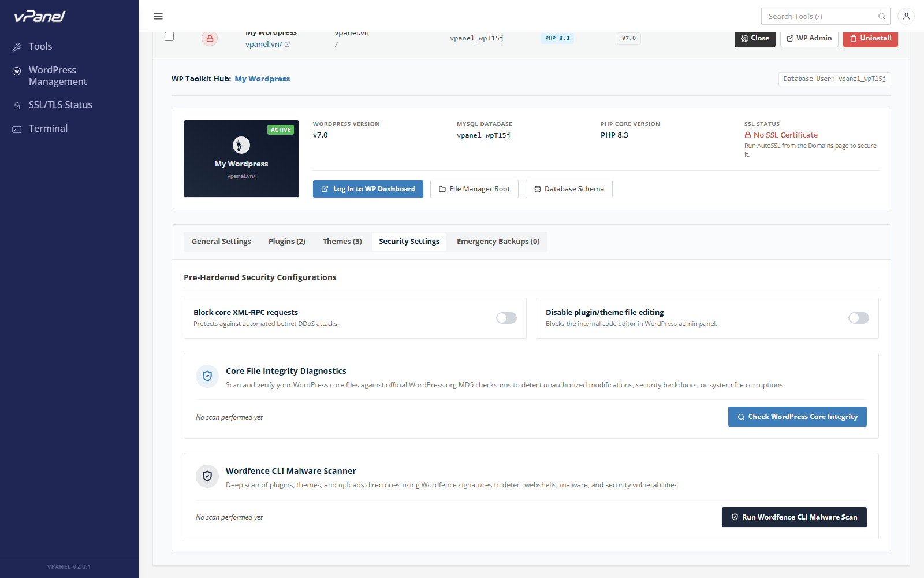This screenshot has height=578, width=924.
Task: Click the SSL/TLS lock icon in sidebar
Action: [17, 105]
